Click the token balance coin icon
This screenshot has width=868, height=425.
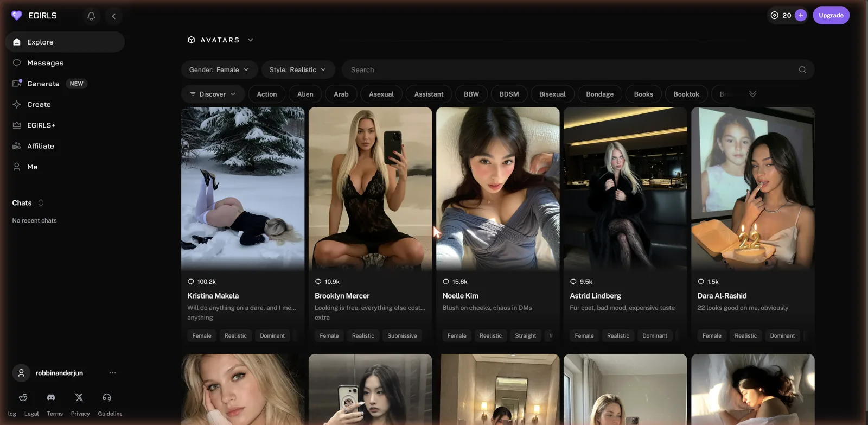775,16
